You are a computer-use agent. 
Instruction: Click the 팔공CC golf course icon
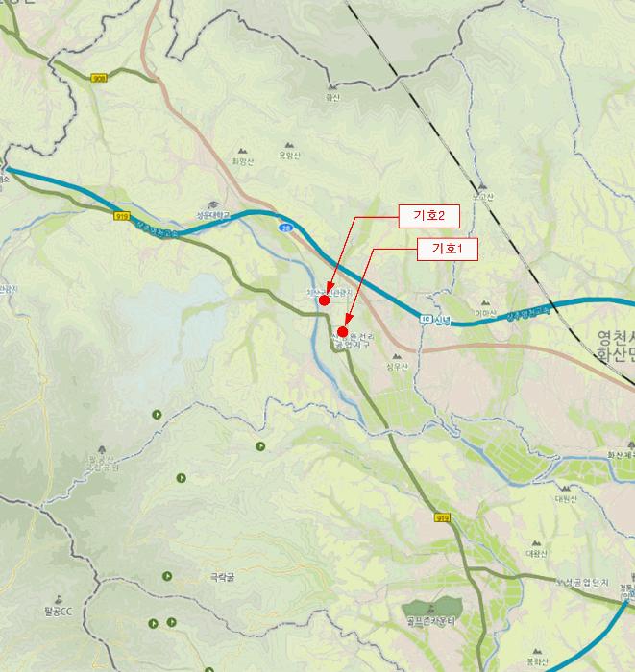coord(59,599)
